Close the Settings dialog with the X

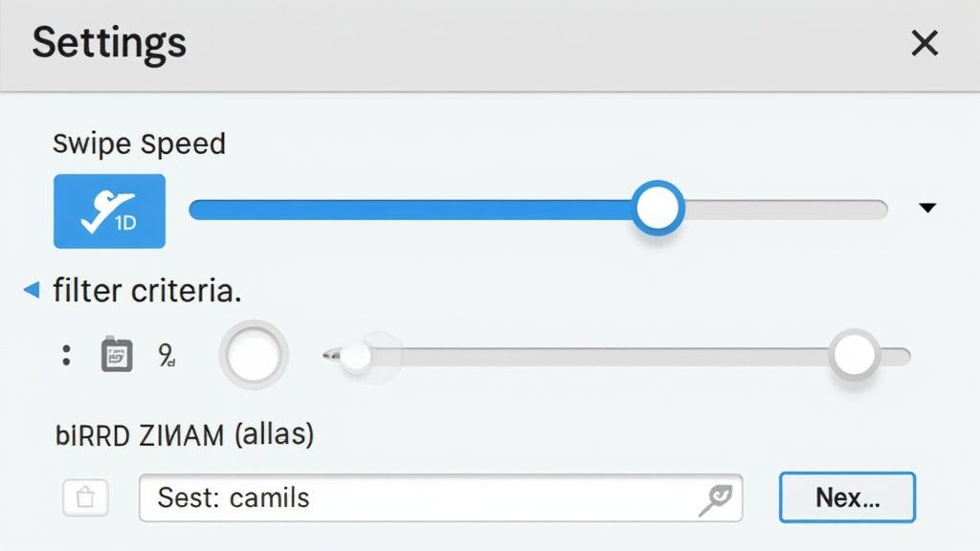924,43
